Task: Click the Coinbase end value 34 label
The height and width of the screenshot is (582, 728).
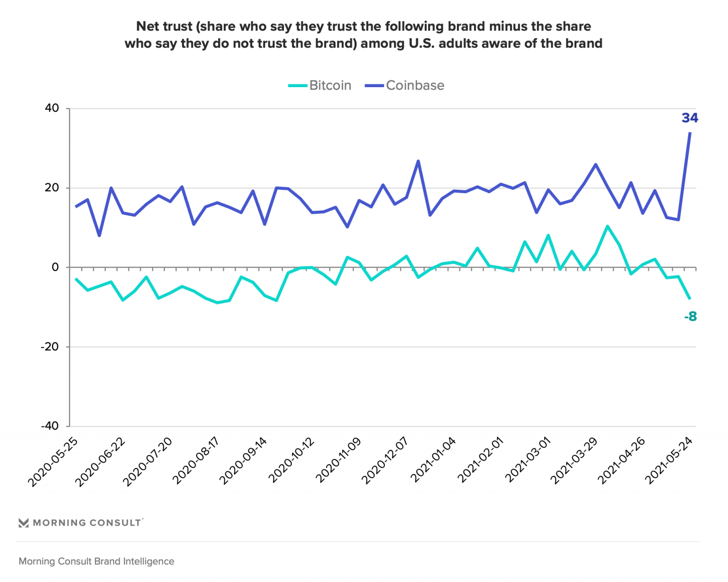Action: coord(690,118)
